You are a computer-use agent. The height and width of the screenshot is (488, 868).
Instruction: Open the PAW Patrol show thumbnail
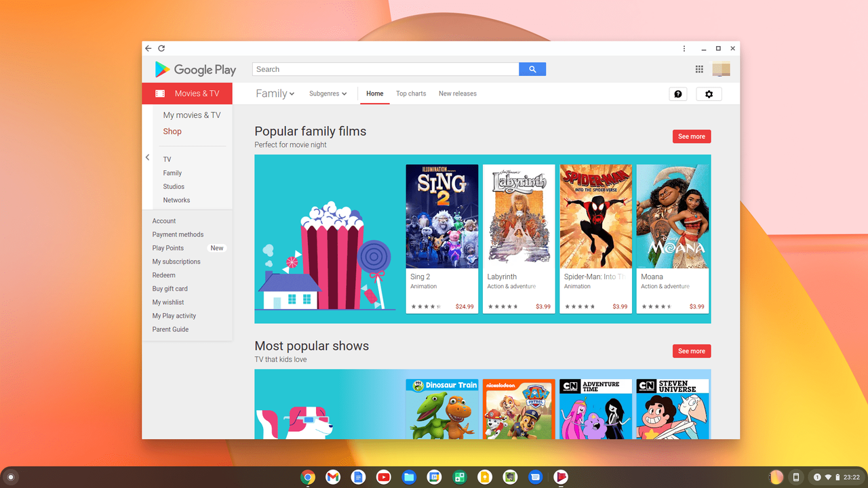(519, 409)
